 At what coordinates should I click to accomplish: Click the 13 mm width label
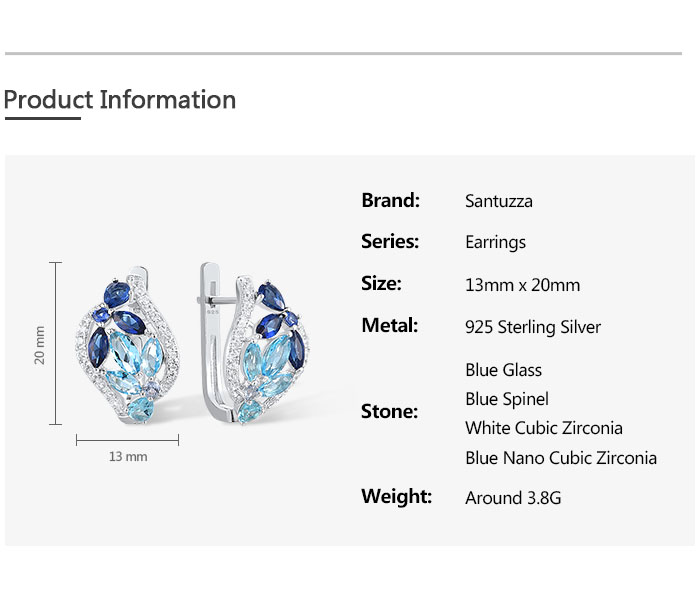point(128,457)
